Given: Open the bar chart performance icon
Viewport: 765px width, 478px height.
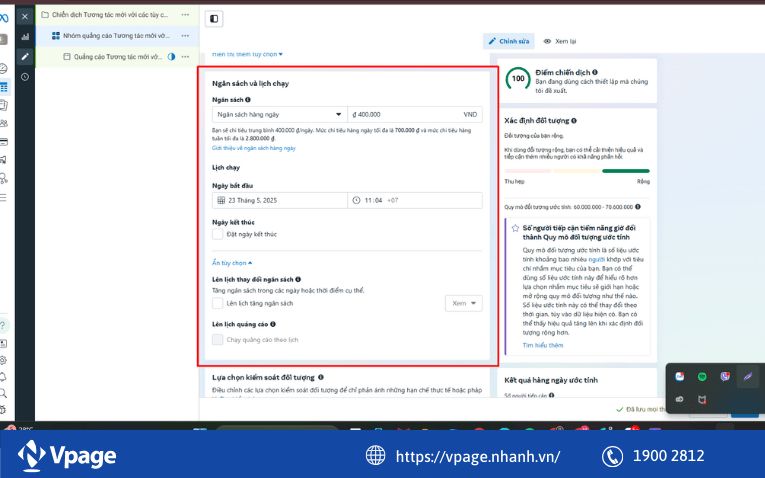Looking at the screenshot, I should [x=25, y=37].
